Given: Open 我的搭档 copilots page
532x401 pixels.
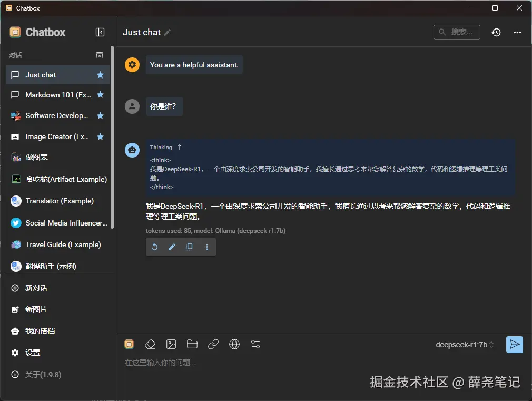Looking at the screenshot, I should pos(58,331).
